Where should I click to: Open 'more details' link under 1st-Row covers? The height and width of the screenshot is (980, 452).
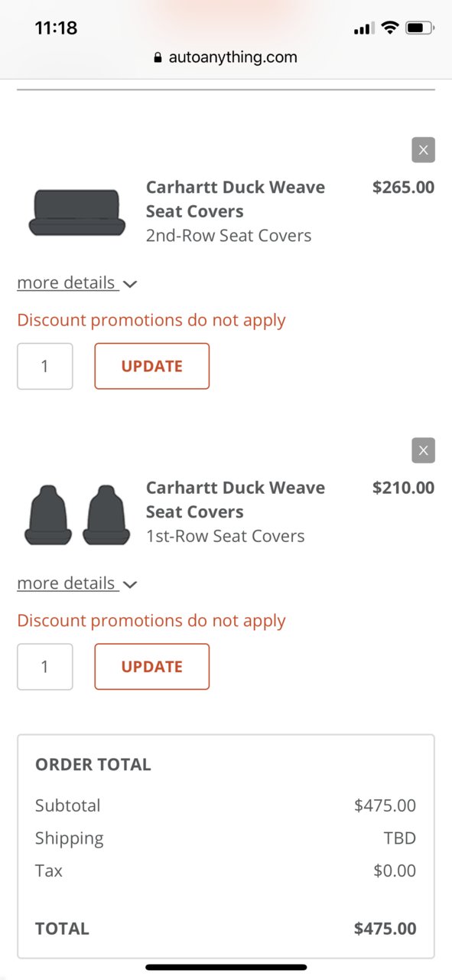[x=67, y=583]
